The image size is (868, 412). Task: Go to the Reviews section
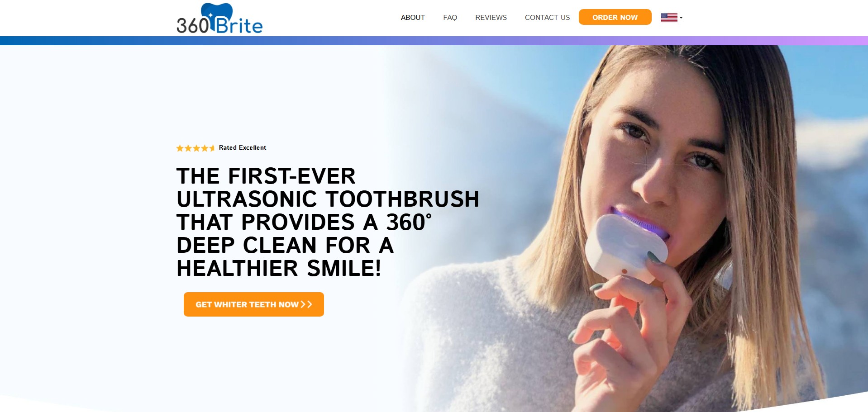(x=491, y=18)
